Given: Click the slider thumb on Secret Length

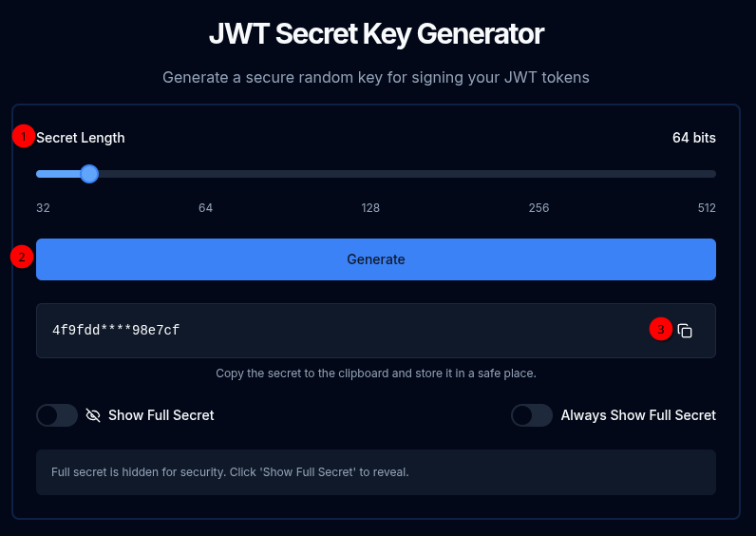Looking at the screenshot, I should pyautogui.click(x=89, y=174).
